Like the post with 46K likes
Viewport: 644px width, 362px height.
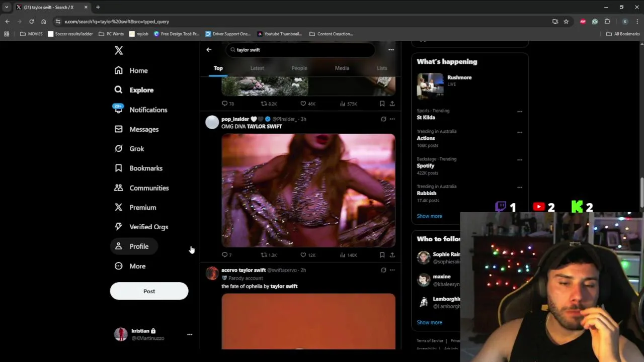[x=308, y=104]
